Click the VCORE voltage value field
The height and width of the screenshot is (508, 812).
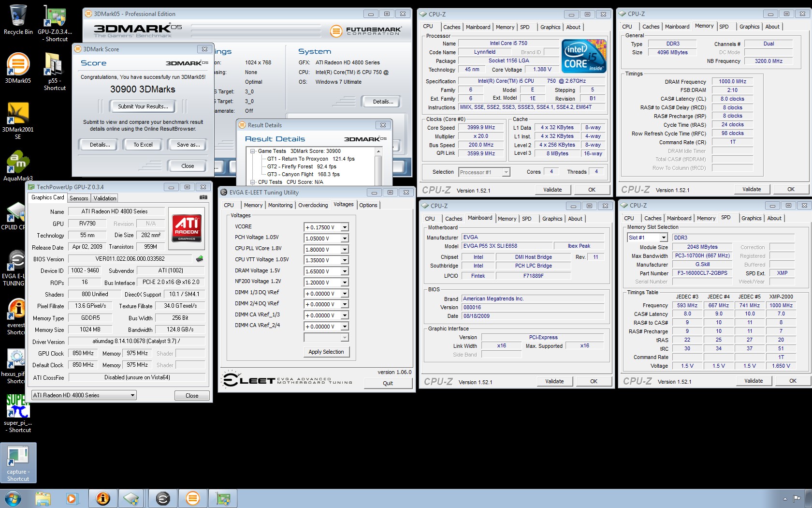(322, 227)
